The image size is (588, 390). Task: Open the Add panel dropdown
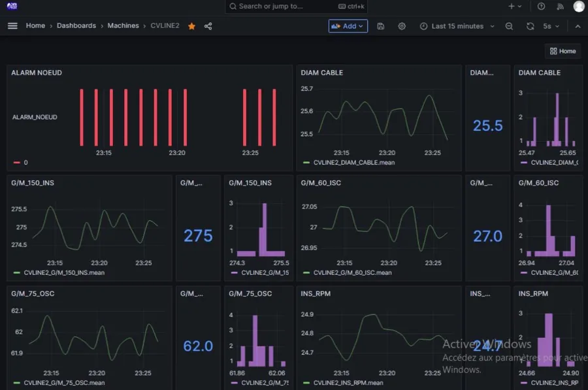coord(348,26)
